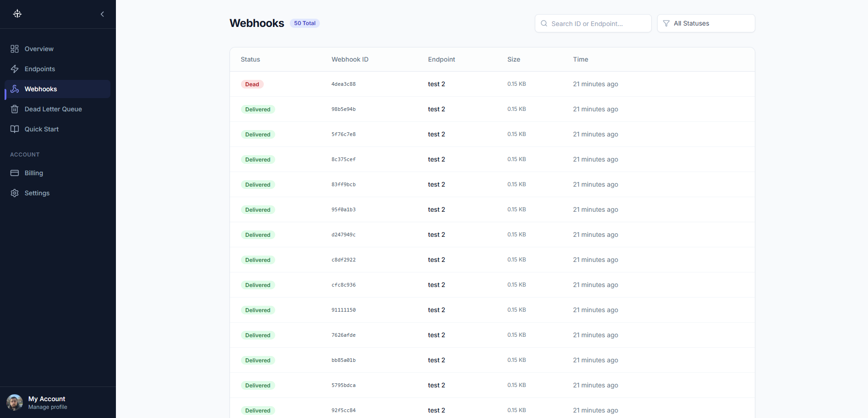868x418 pixels.
Task: Open webhook cfc8c936
Action: [x=492, y=285]
